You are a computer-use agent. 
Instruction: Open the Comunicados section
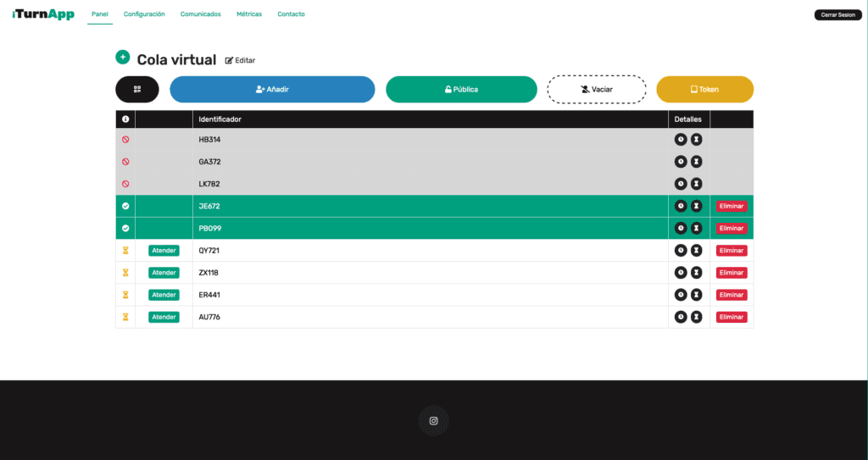201,14
